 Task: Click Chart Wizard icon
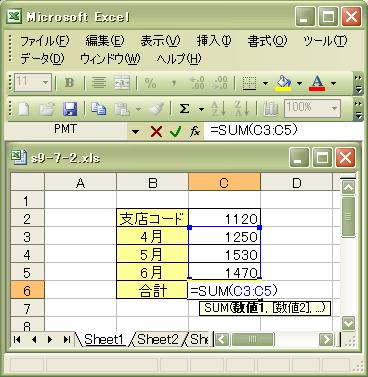click(270, 109)
